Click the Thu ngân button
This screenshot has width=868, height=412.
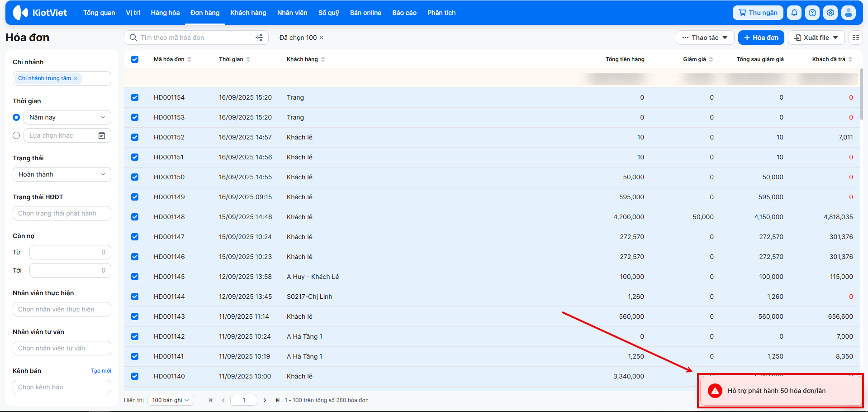click(758, 13)
